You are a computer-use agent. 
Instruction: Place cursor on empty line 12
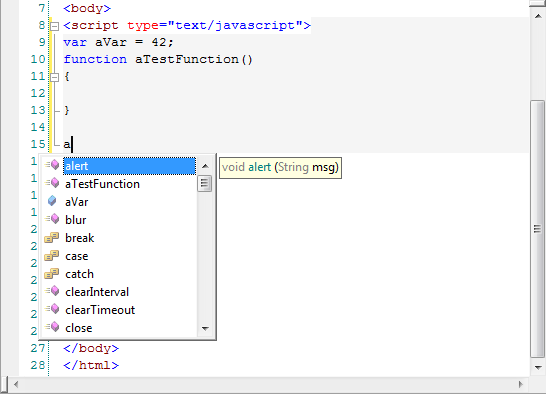tap(296, 93)
